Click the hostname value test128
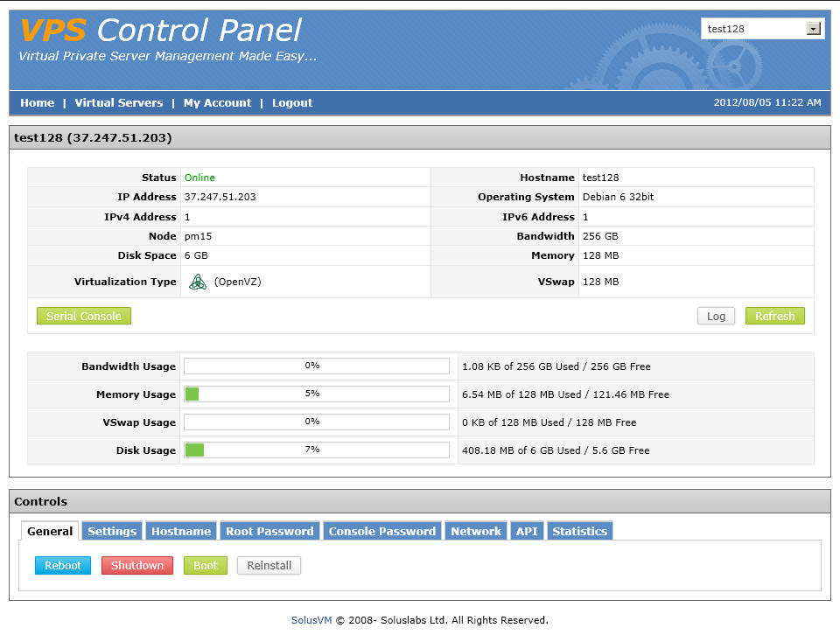The height and width of the screenshot is (642, 840). tap(600, 178)
